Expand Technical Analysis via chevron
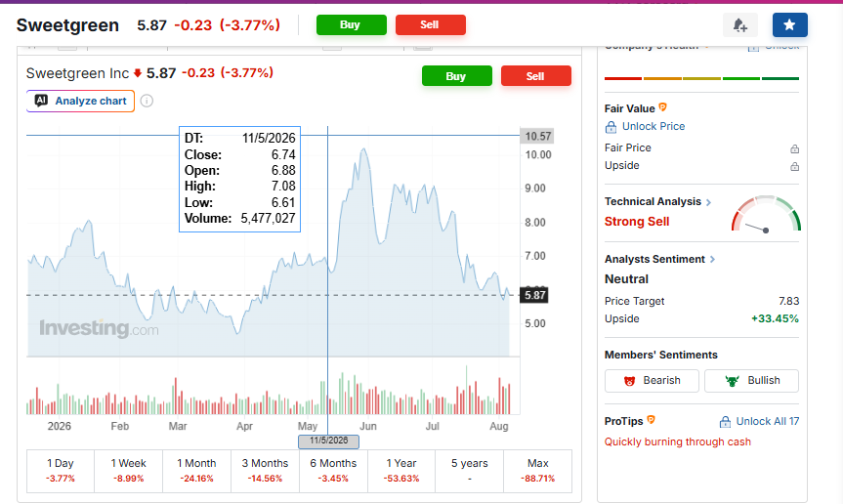The width and height of the screenshot is (843, 504). [708, 202]
